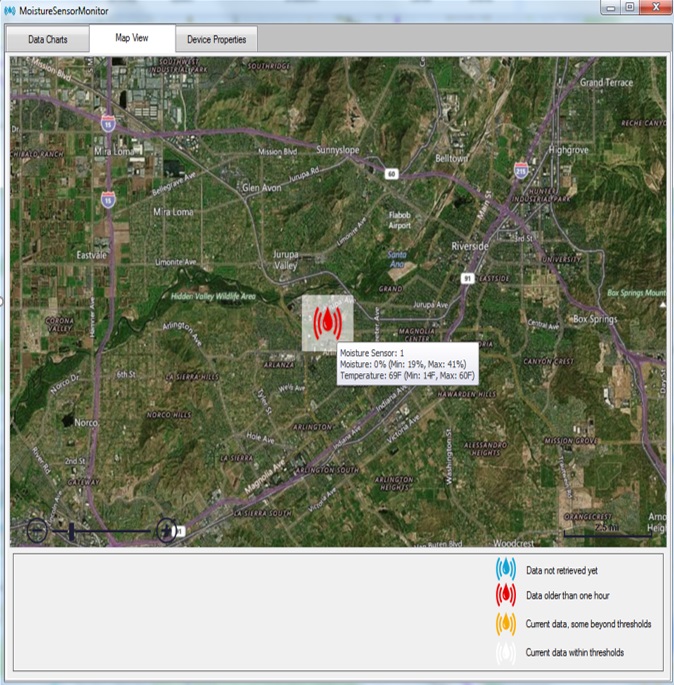Click 'Current data, some beyond thresholds' label
Viewport: 674px width, 685px height.
click(x=588, y=624)
